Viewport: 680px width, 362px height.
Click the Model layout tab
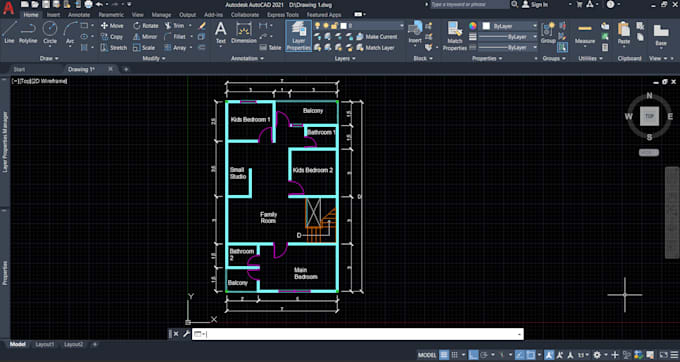17,344
